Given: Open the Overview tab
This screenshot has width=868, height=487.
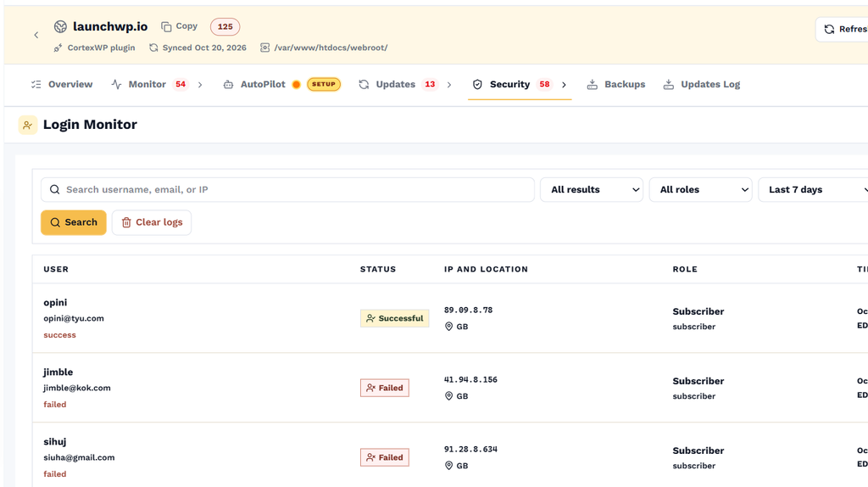Looking at the screenshot, I should 62,84.
